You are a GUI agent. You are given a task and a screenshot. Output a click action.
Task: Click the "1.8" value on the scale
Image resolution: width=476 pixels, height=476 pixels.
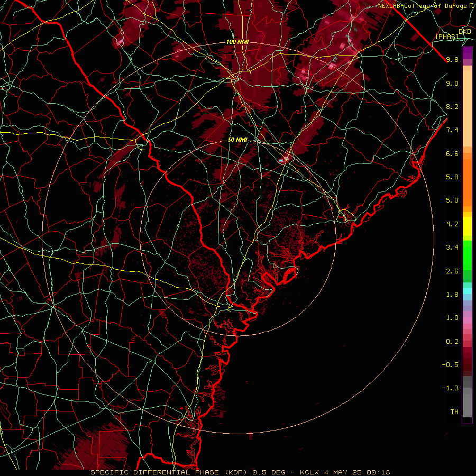[452, 295]
